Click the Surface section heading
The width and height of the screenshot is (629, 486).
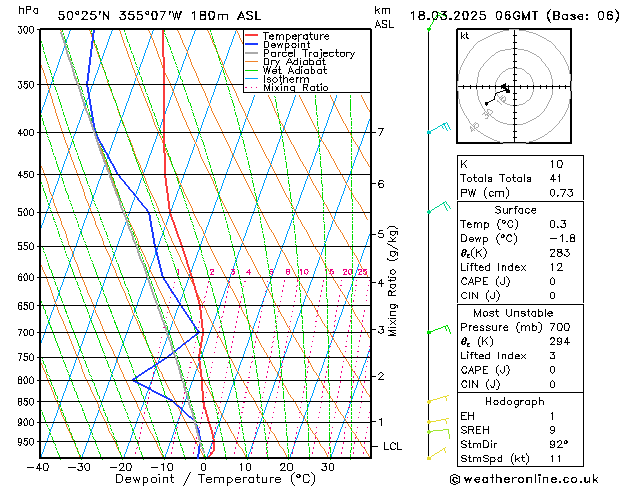[515, 210]
